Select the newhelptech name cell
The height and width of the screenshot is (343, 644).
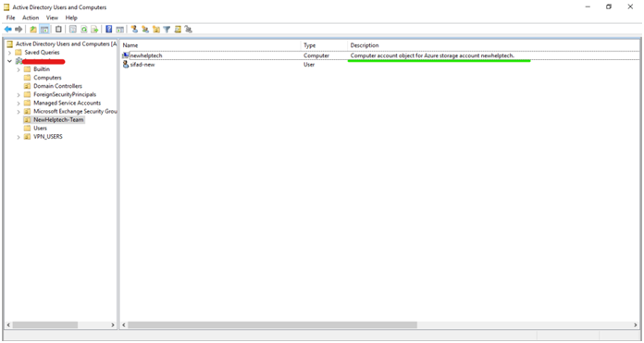click(146, 55)
